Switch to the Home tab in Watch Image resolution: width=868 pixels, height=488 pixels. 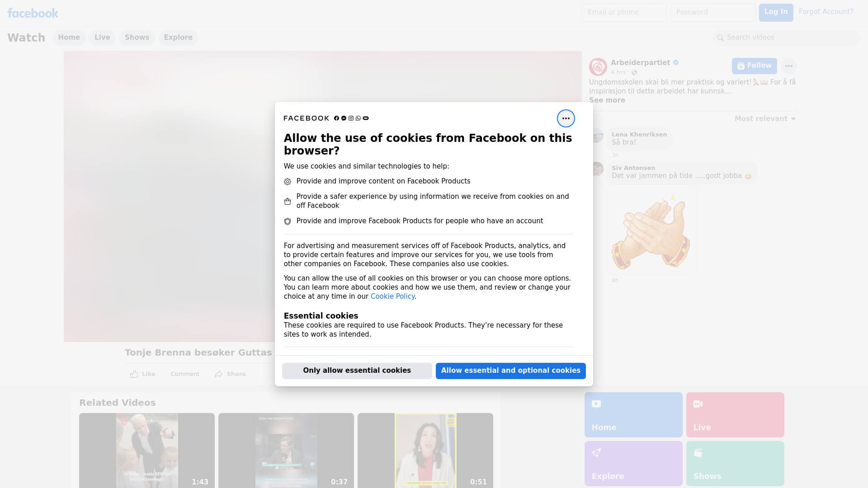tap(69, 38)
